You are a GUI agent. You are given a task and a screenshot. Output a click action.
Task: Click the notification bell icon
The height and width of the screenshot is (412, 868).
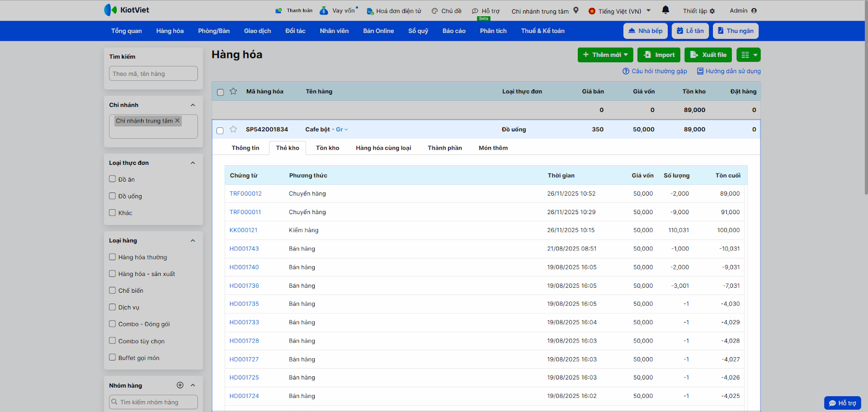click(666, 10)
